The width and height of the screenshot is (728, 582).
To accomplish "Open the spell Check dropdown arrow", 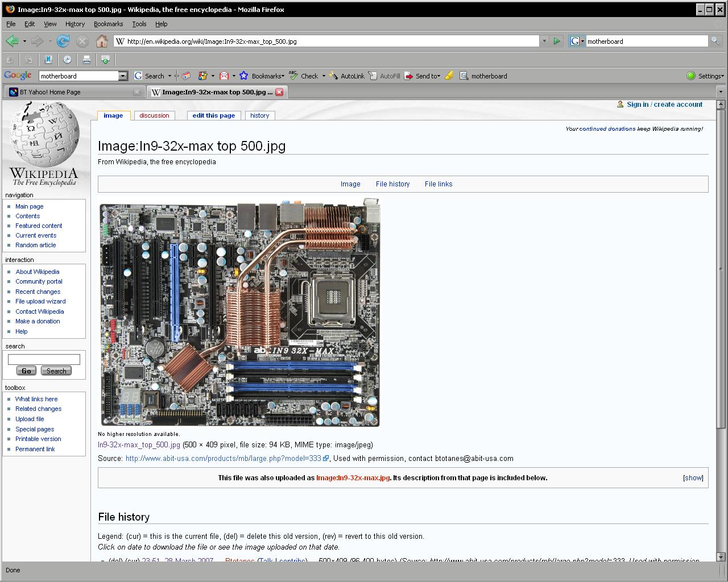I will click(324, 76).
